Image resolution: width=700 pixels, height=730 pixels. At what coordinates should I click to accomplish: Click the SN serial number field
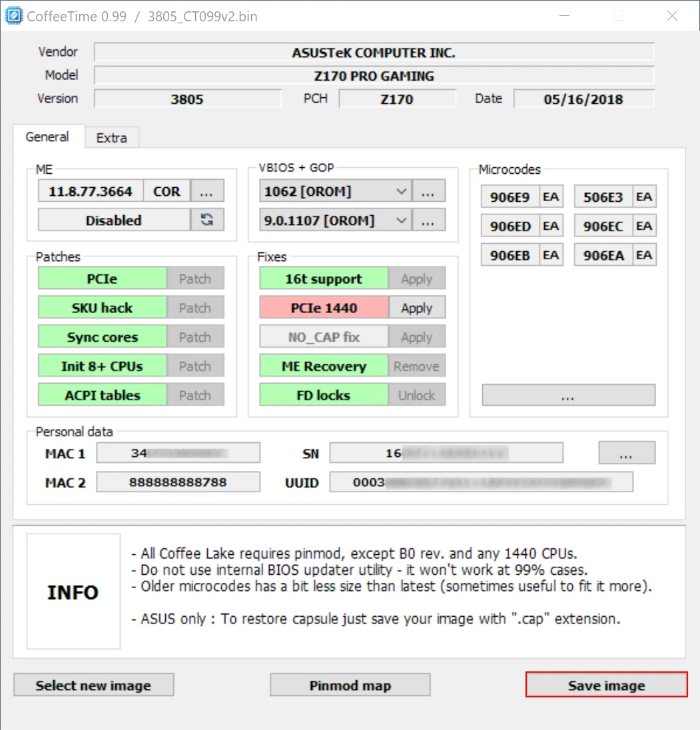pos(446,452)
